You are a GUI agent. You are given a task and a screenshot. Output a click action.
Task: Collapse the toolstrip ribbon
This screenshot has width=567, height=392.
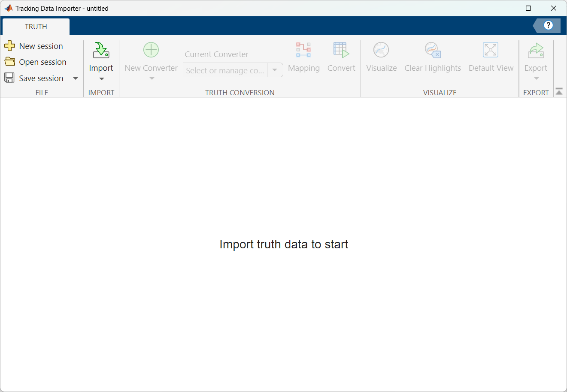tap(559, 92)
